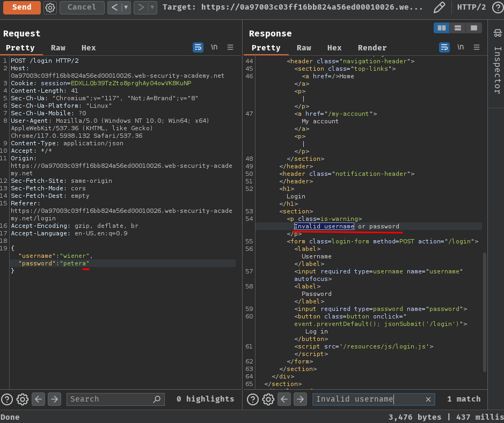Select combined tabbed layout view

pos(474,28)
